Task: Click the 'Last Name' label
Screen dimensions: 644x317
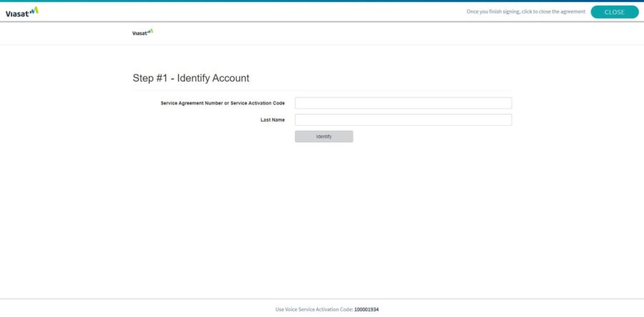Action: (x=273, y=120)
